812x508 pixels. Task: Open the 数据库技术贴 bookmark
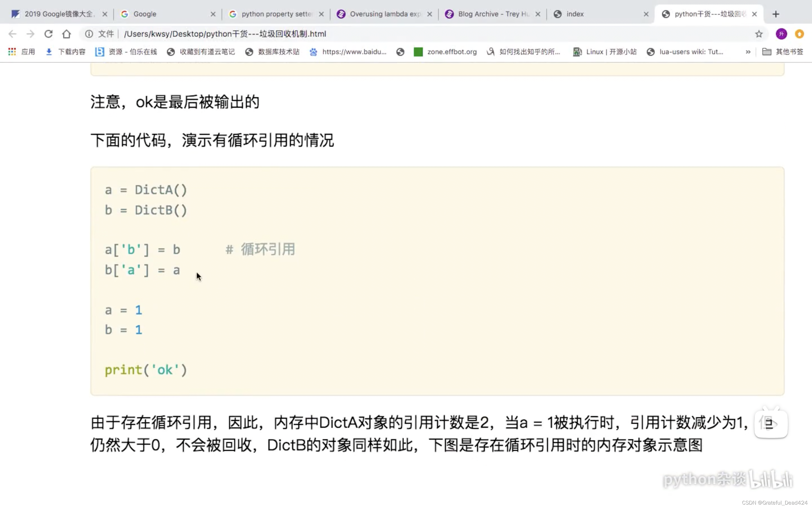272,52
